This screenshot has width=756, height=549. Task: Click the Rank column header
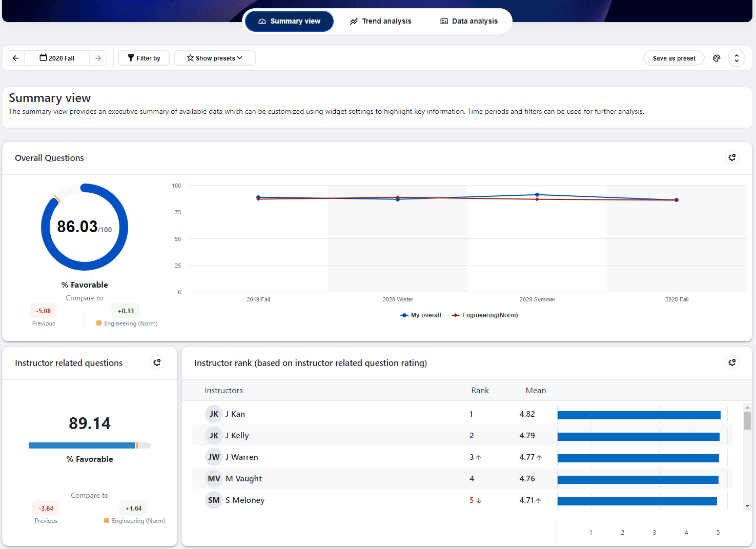[x=480, y=391]
